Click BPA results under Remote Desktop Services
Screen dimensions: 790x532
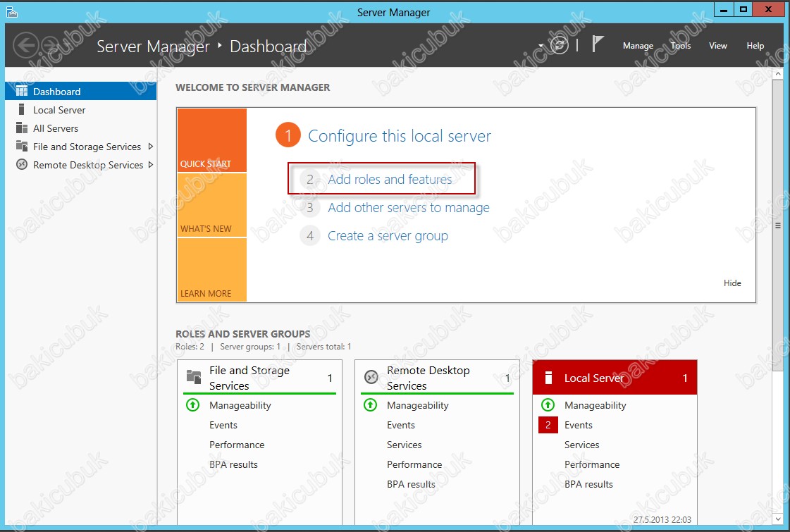411,484
